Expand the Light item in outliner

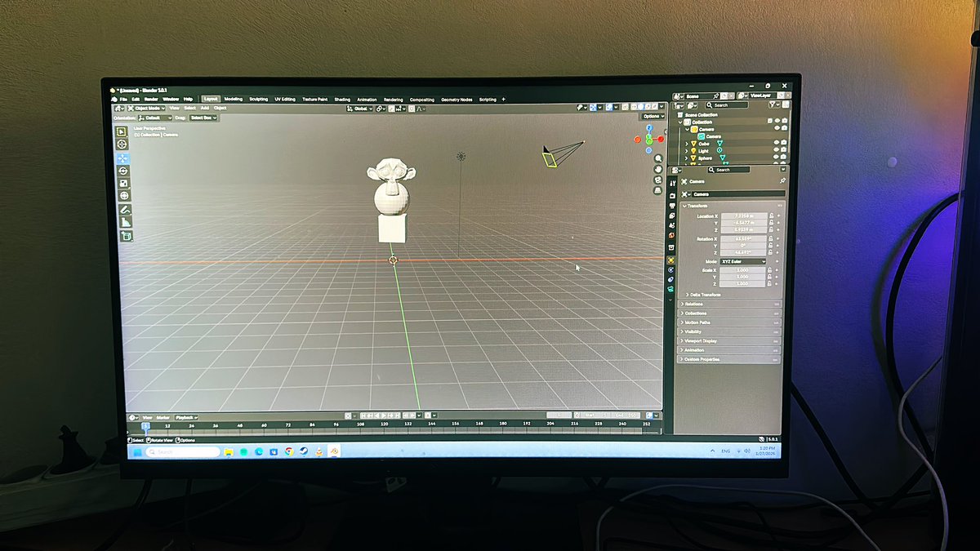(686, 151)
